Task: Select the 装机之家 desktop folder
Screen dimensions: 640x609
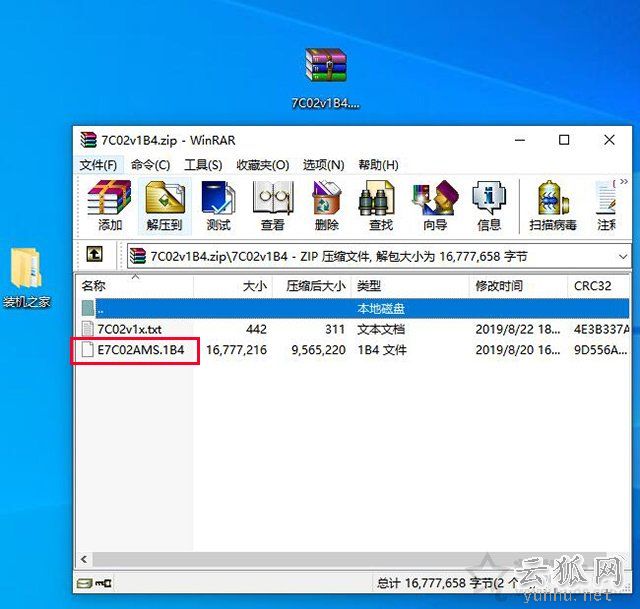Action: [27, 278]
